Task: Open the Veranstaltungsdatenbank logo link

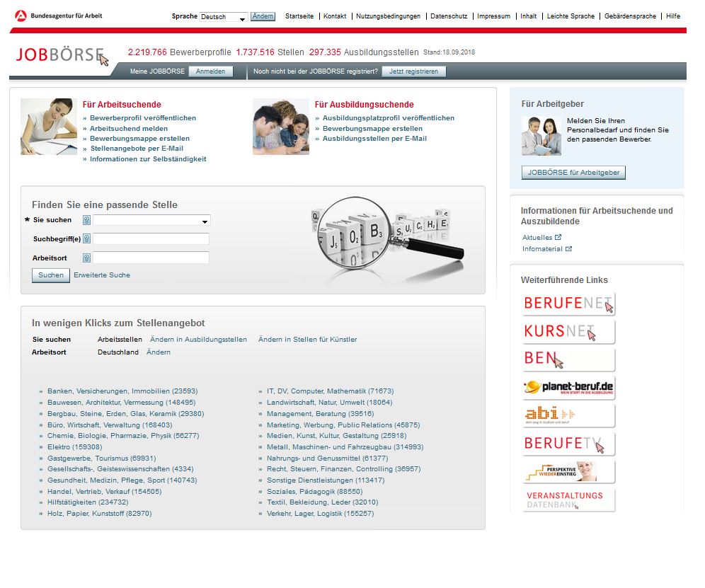Action: coord(569,500)
